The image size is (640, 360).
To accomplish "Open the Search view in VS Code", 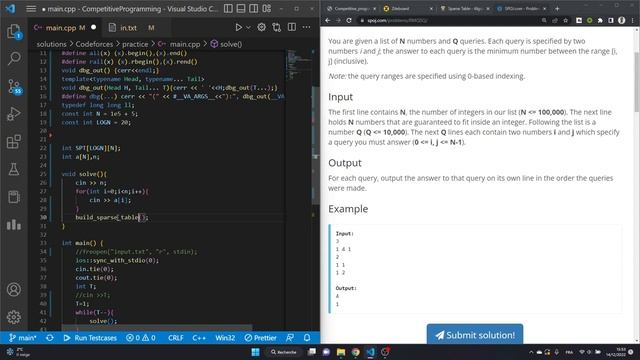I will coord(14,59).
